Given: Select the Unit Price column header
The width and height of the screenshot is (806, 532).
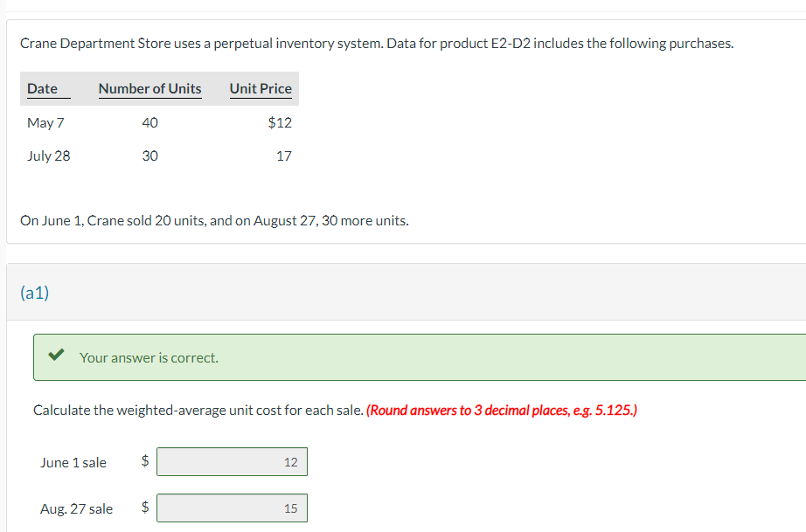Looking at the screenshot, I should point(261,88).
